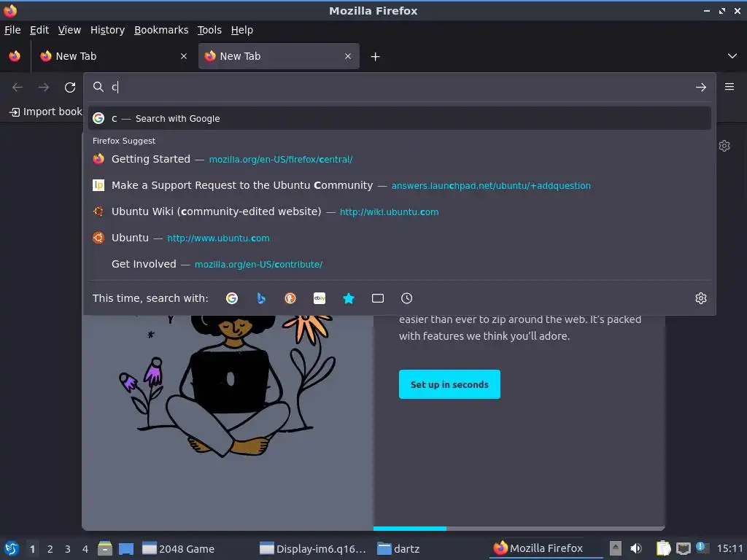The width and height of the screenshot is (747, 560).
Task: Open the Tools menu
Action: coord(209,30)
